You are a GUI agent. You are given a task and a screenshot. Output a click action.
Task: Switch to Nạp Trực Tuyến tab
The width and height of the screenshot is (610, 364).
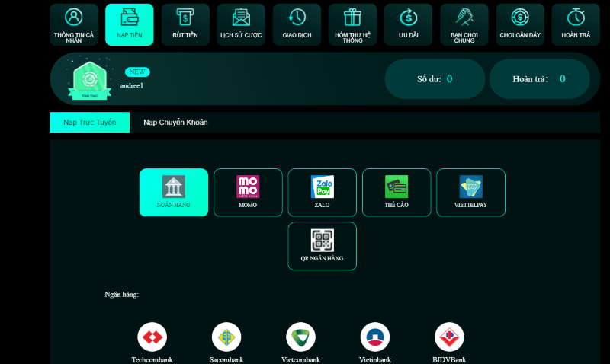point(90,123)
